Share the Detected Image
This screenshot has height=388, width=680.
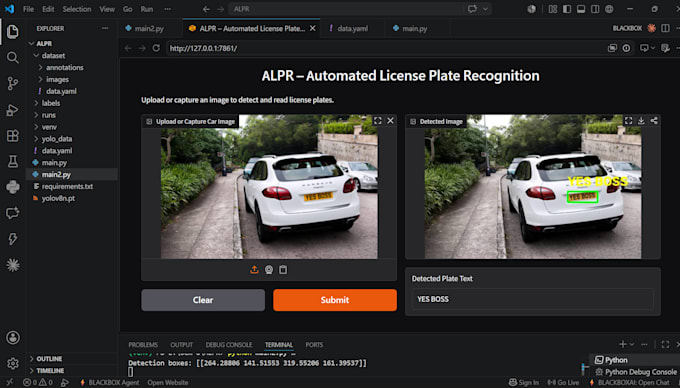pos(654,121)
